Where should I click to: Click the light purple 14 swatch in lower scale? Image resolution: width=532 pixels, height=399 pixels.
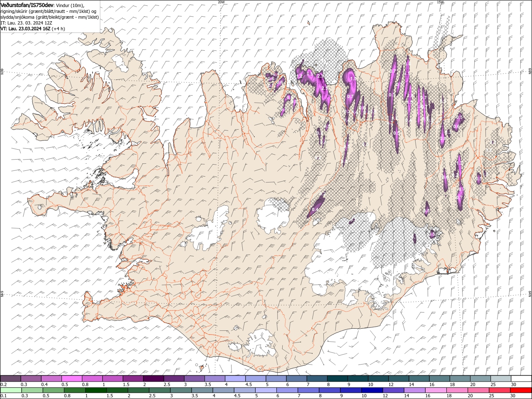point(415,390)
